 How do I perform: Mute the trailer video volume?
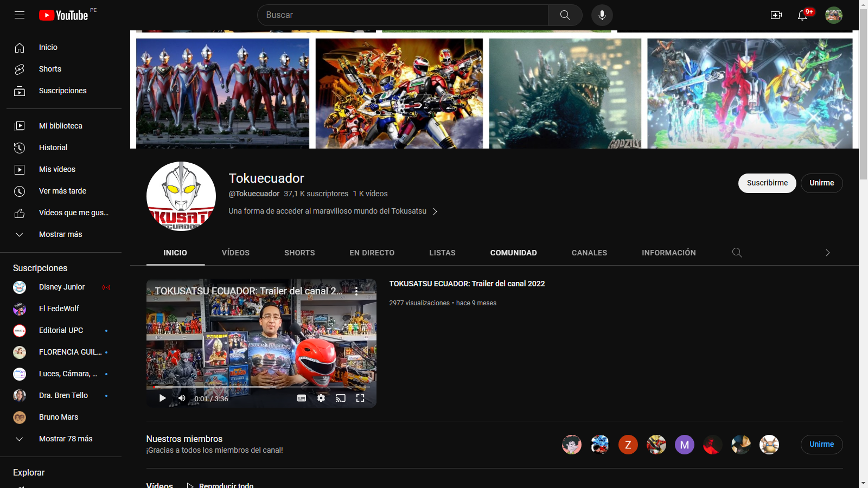click(182, 398)
